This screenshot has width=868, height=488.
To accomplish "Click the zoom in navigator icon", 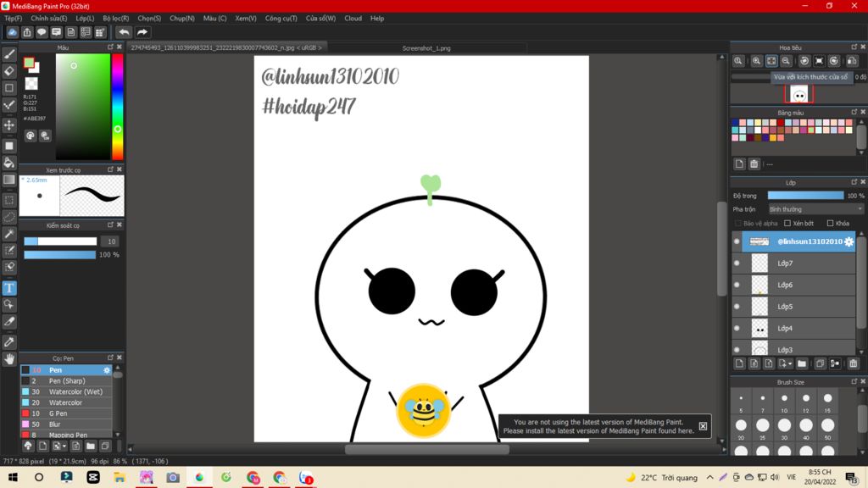I will [756, 61].
